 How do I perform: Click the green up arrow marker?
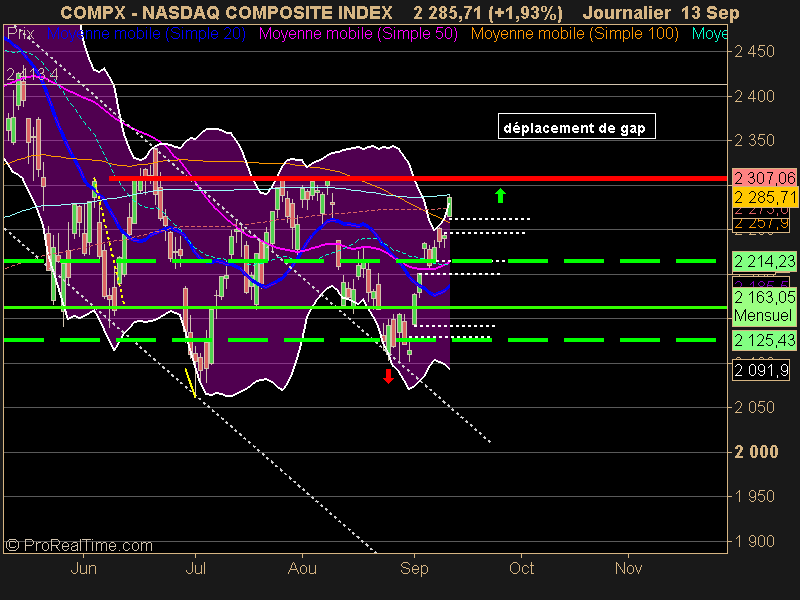click(x=500, y=195)
